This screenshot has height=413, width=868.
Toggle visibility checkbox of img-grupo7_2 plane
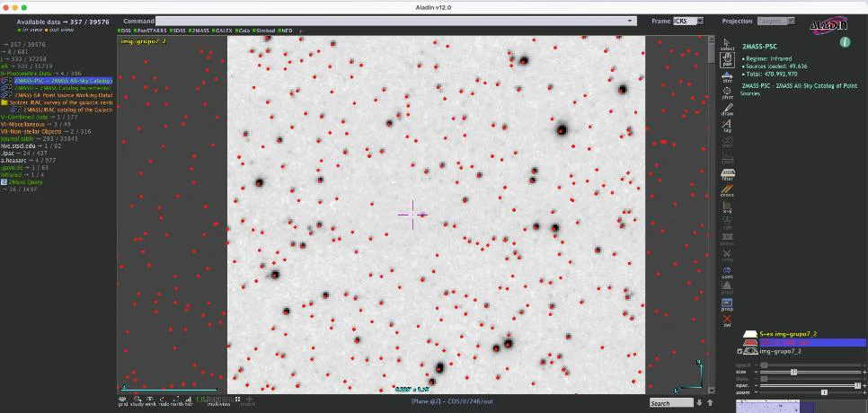[740, 352]
